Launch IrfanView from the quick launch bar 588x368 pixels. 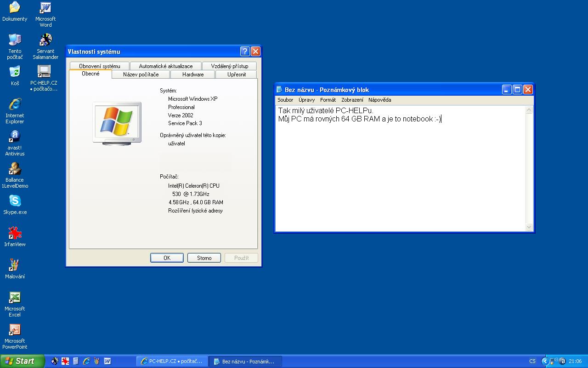pyautogui.click(x=65, y=361)
